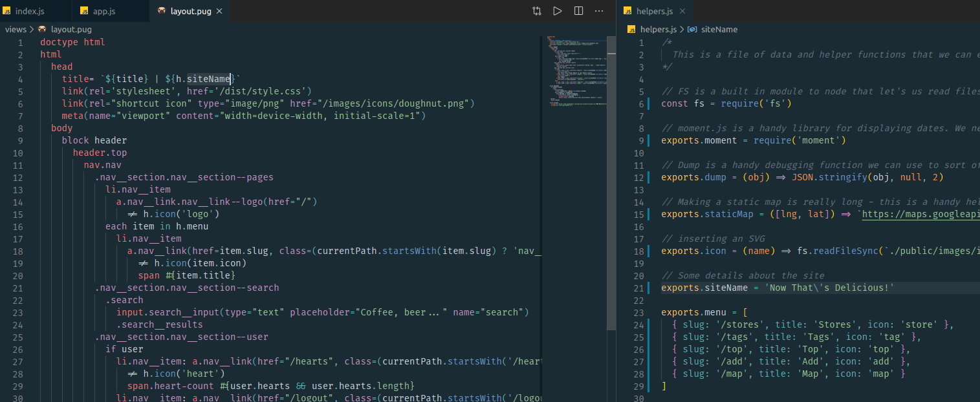The width and height of the screenshot is (980, 402).
Task: Switch to the app.js tab
Action: (105, 11)
